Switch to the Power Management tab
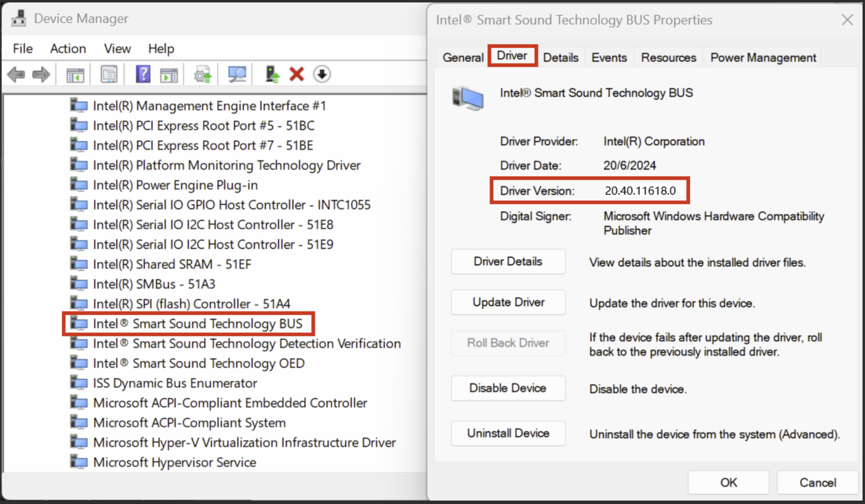865x504 pixels. 763,57
